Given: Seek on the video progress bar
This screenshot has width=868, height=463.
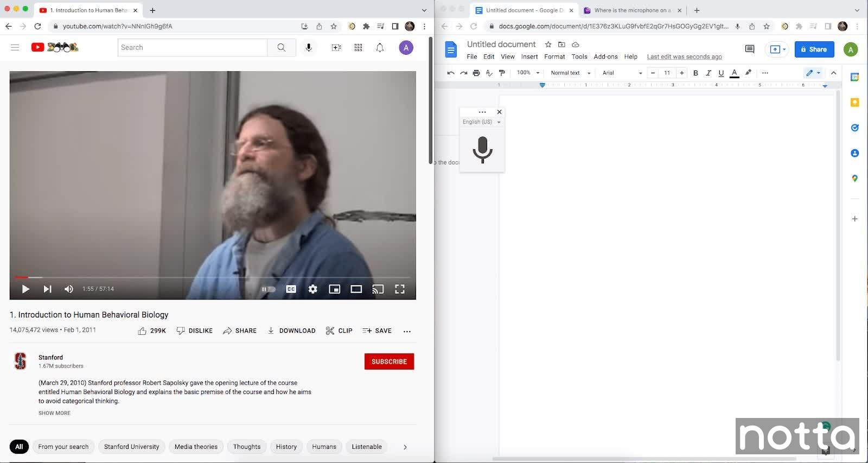Looking at the screenshot, I should click(x=213, y=277).
